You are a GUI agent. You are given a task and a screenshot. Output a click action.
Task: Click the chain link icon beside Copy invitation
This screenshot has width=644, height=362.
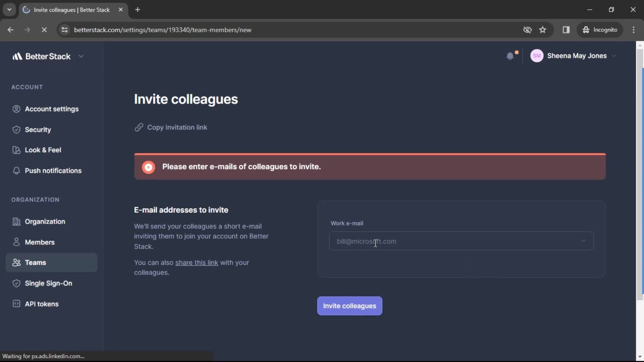[x=139, y=127]
